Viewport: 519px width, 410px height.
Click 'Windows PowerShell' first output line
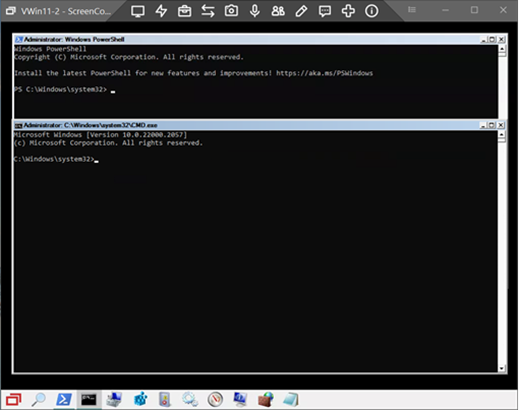tap(50, 49)
